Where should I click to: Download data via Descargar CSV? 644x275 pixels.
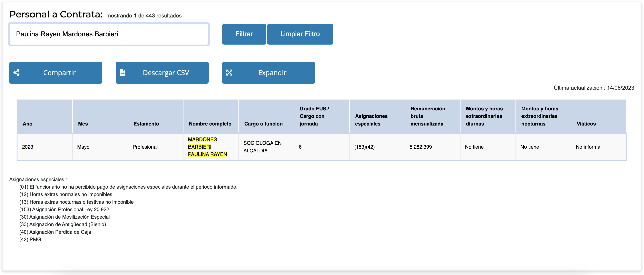162,73
